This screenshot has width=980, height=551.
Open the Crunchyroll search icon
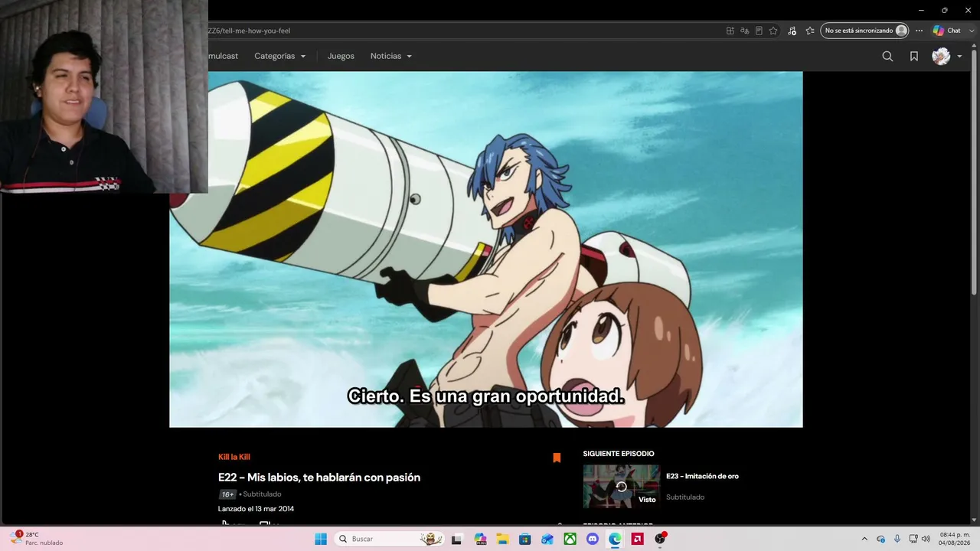point(887,56)
